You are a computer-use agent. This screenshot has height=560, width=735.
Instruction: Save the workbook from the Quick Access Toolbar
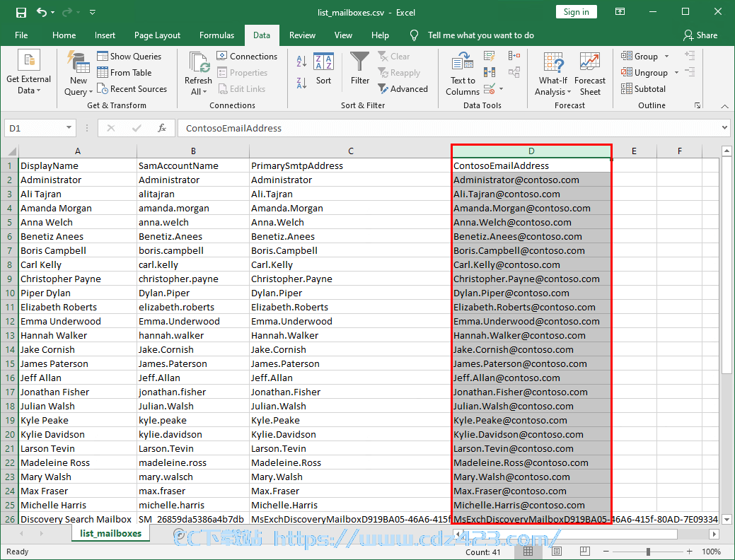click(21, 12)
